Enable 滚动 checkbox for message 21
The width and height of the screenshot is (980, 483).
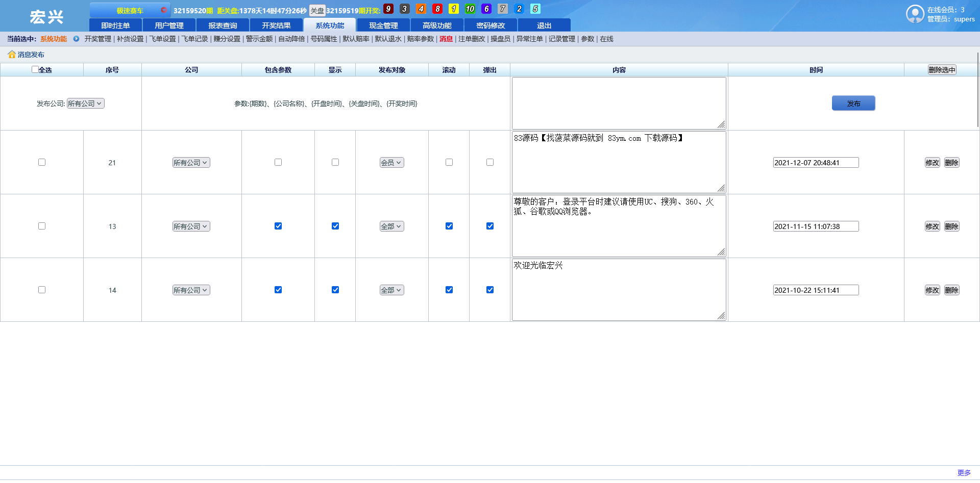[449, 162]
